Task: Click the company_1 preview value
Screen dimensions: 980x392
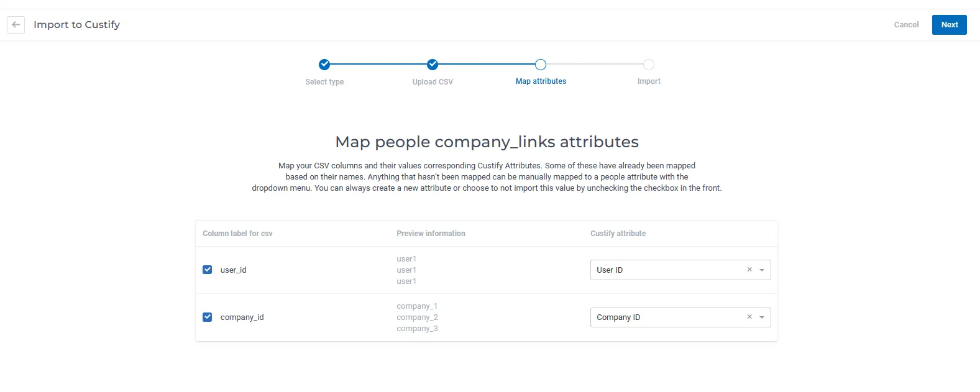Action: 417,306
